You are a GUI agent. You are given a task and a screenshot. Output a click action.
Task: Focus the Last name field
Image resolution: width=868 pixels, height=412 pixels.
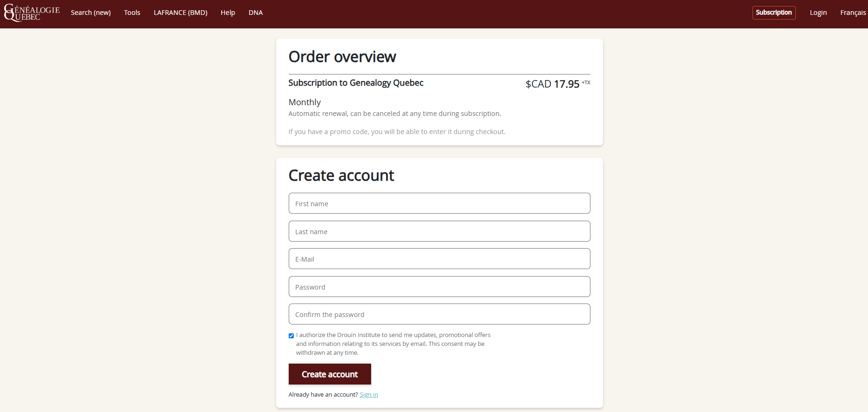tap(440, 231)
